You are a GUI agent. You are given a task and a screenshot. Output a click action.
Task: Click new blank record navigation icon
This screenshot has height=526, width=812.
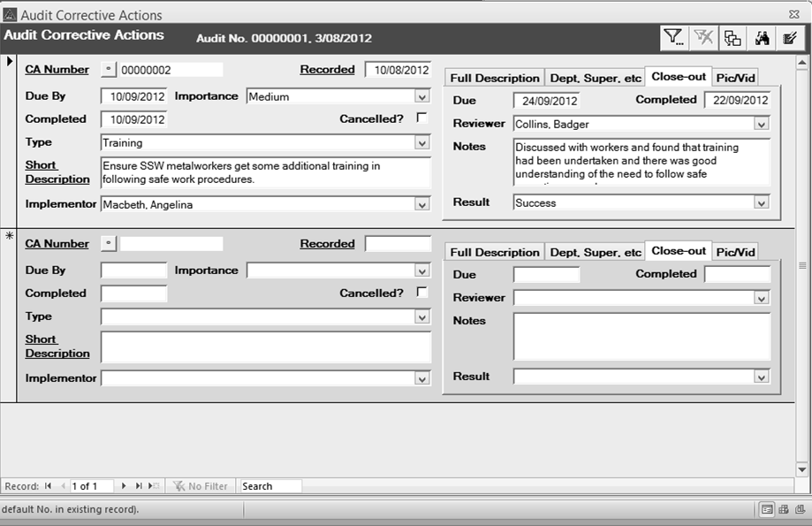pyautogui.click(x=154, y=486)
